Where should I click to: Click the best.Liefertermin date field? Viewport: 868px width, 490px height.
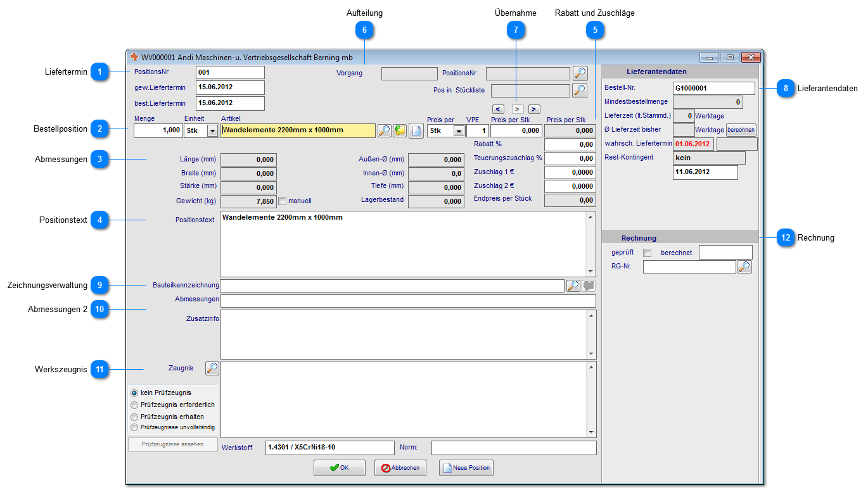click(x=230, y=103)
